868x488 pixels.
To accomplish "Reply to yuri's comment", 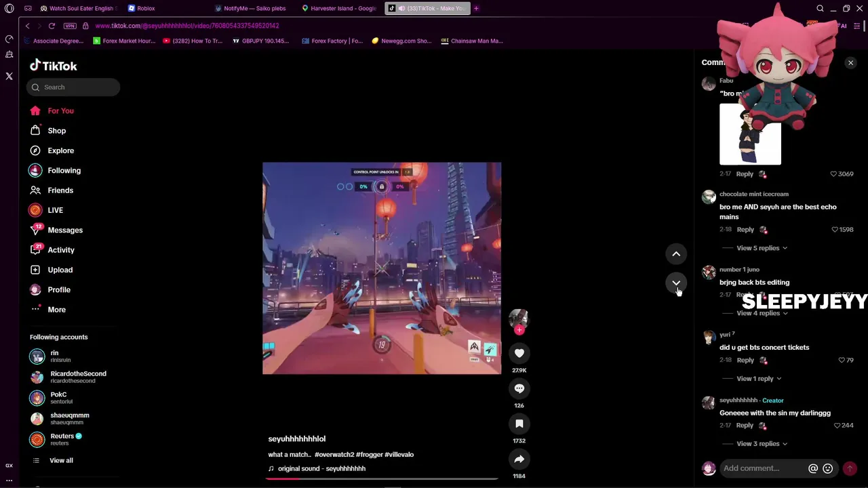I will [x=745, y=360].
